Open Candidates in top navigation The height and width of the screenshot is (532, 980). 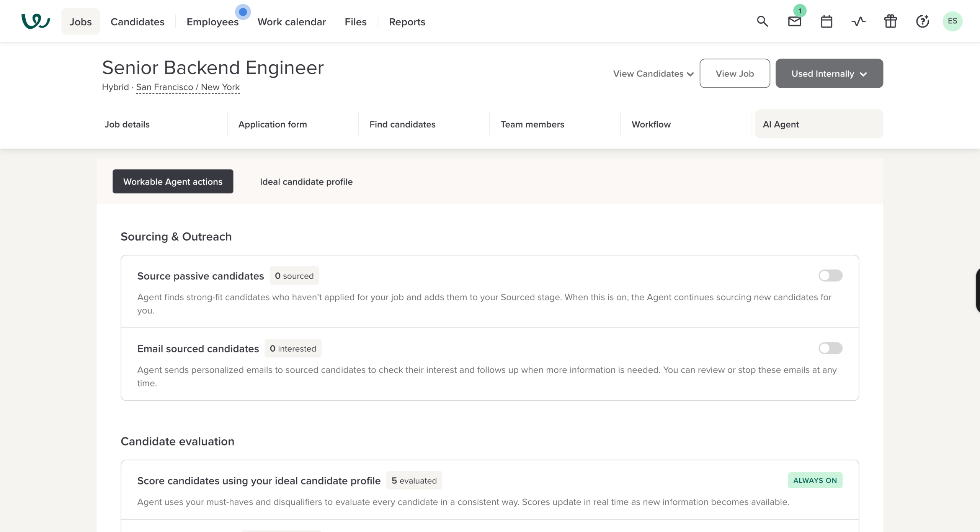coord(137,22)
